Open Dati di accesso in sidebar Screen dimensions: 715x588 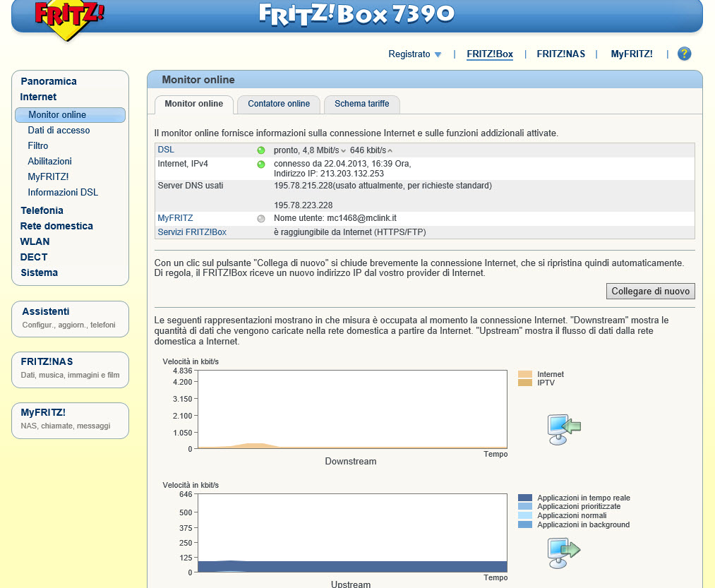point(59,131)
